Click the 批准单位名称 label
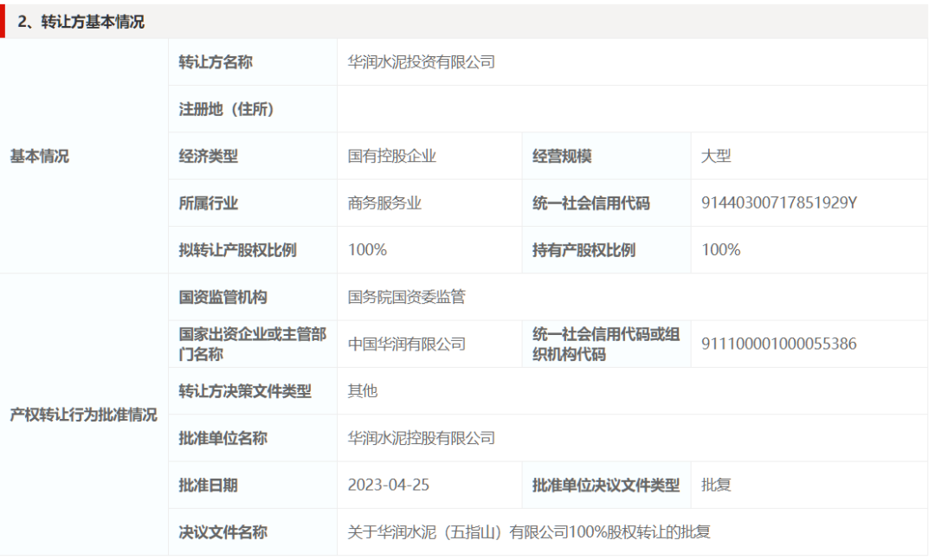The height and width of the screenshot is (560, 935). pyautogui.click(x=223, y=438)
